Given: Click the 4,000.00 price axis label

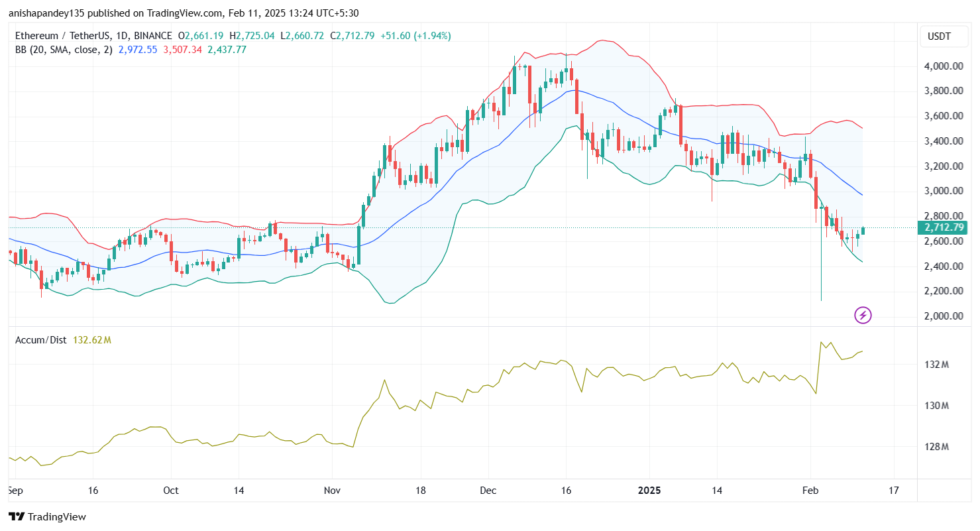Looking at the screenshot, I should [x=942, y=66].
